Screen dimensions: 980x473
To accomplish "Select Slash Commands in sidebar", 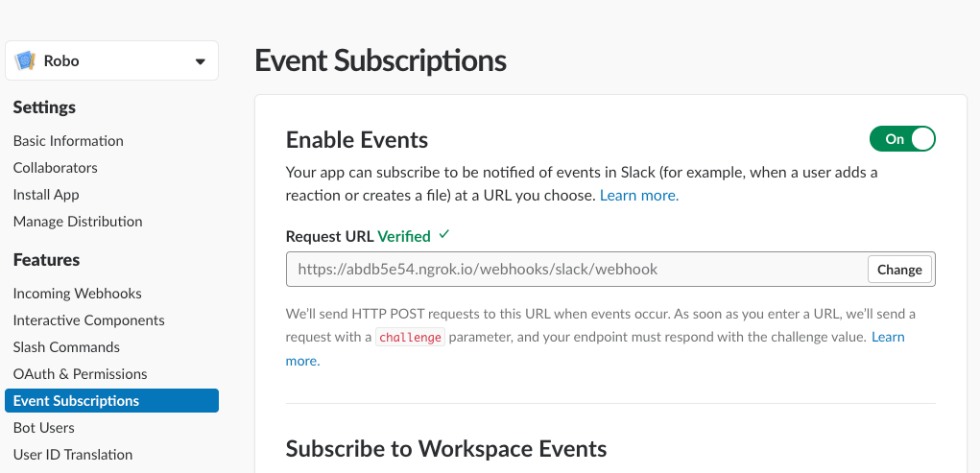I will [x=66, y=347].
